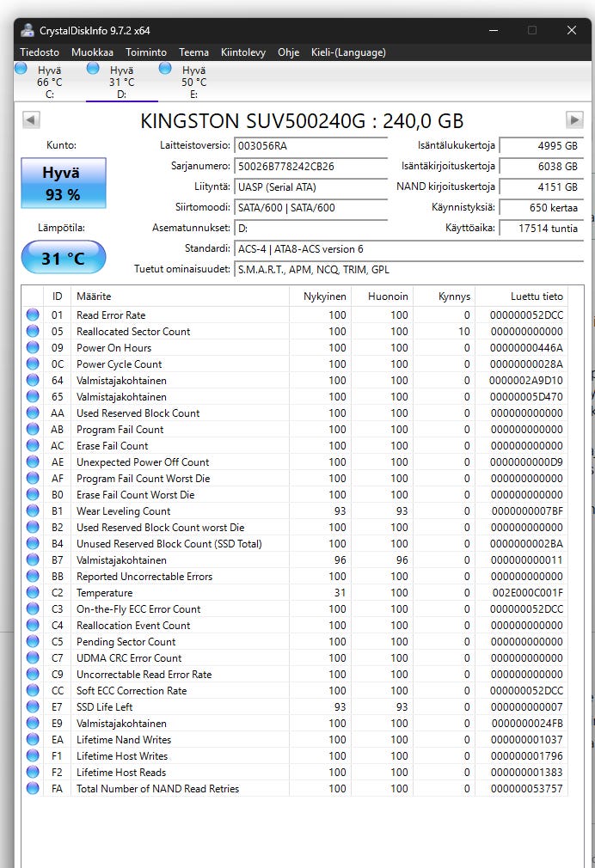The image size is (595, 868).
Task: Open the Kiintolevy menu
Action: pos(243,52)
